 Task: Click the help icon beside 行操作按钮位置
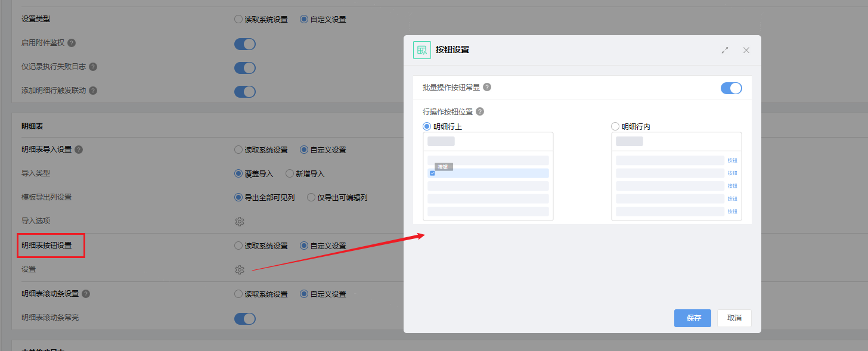coord(480,111)
